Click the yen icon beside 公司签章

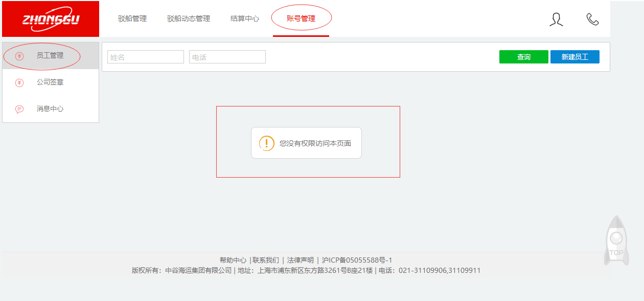click(19, 82)
